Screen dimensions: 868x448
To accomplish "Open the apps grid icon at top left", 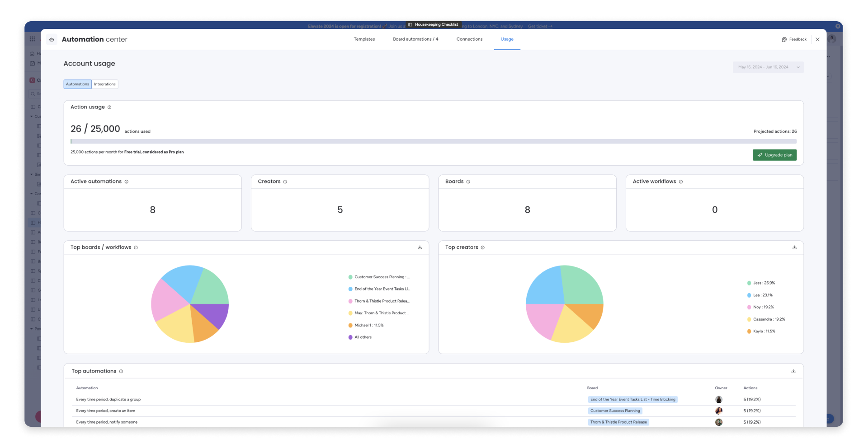I will 32,39.
